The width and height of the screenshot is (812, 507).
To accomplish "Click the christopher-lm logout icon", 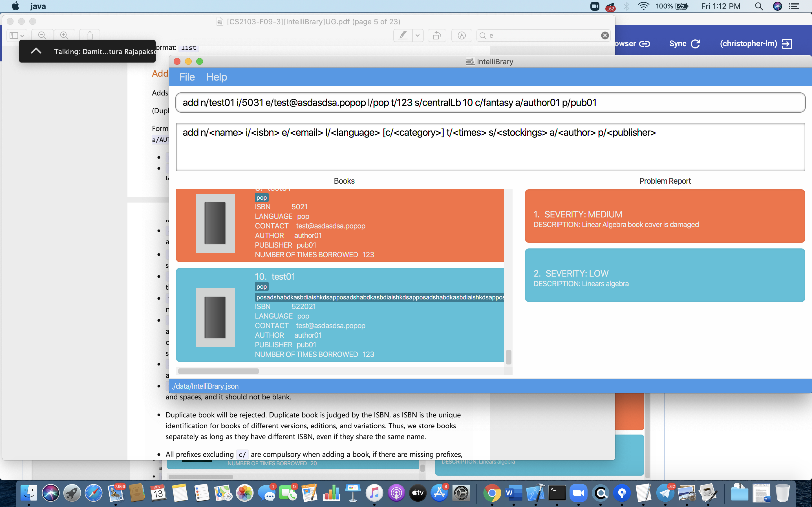I will (x=787, y=44).
